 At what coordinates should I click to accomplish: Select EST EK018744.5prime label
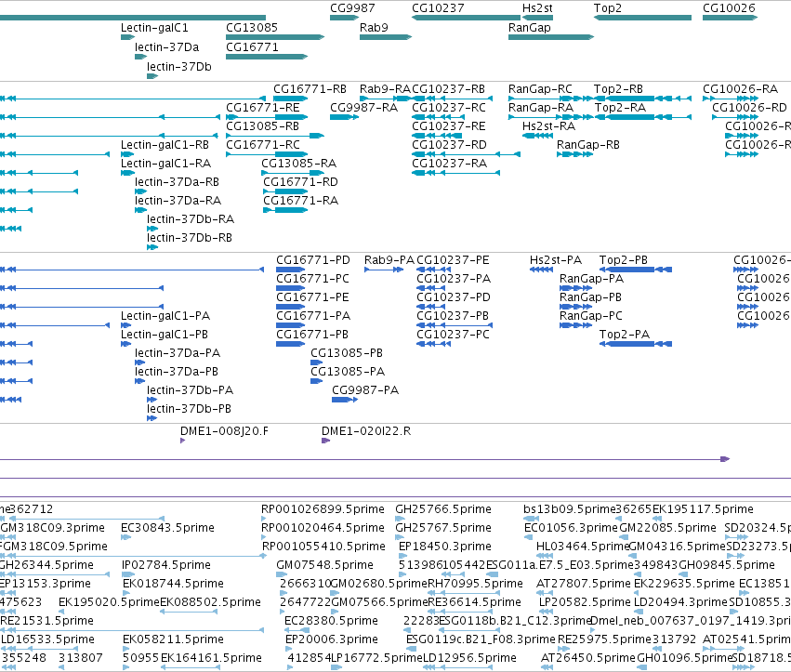tap(173, 585)
